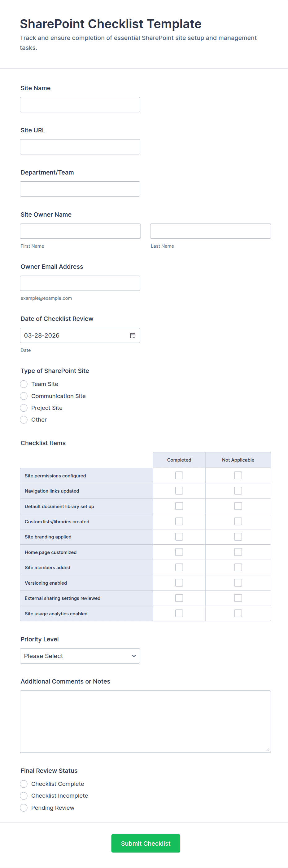The image size is (288, 868).
Task: Select the Team Site option
Action: pos(24,384)
